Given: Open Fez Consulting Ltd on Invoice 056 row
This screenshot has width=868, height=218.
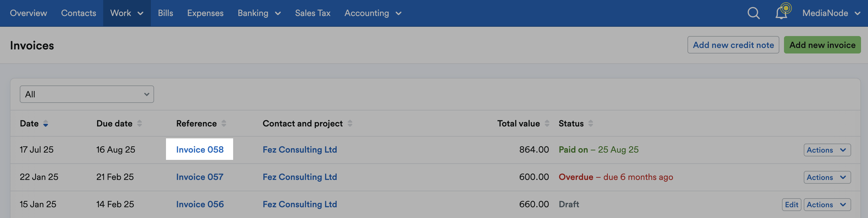Looking at the screenshot, I should [x=299, y=204].
